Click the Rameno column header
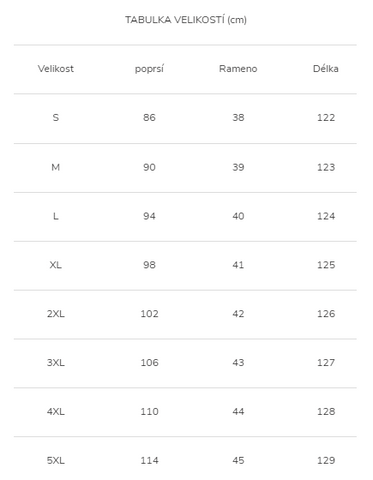Image resolution: width=373 pixels, height=480 pixels. pyautogui.click(x=238, y=69)
